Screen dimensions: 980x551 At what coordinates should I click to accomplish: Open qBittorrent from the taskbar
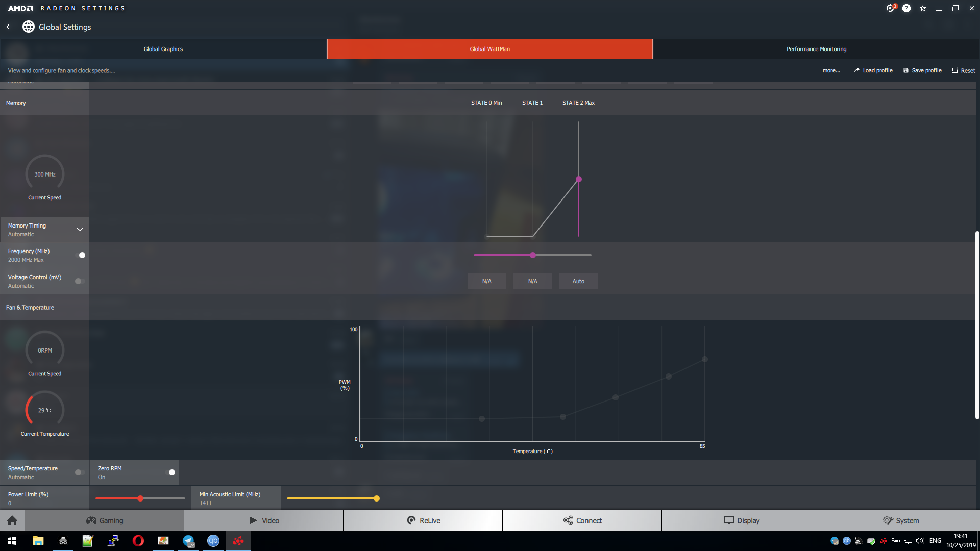(213, 541)
